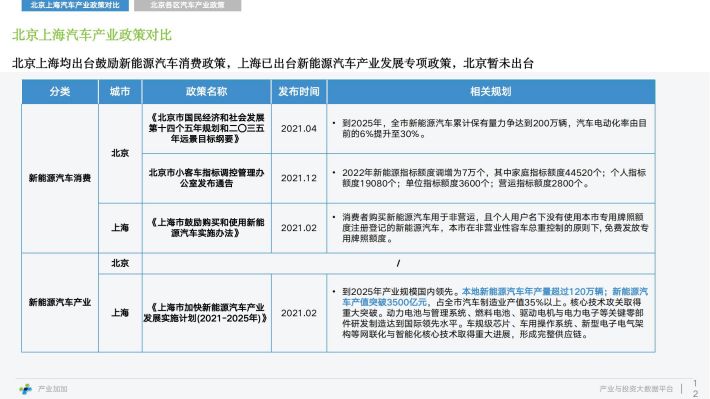The width and height of the screenshot is (710, 399).
Task: Select the 新能源汽车产业 category cell
Action: [x=60, y=303]
